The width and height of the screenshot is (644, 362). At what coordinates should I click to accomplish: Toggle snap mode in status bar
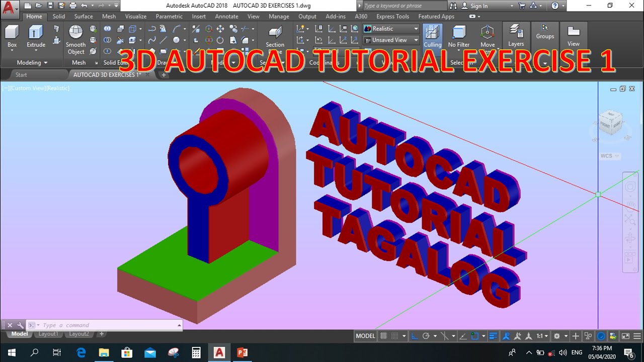coord(394,336)
